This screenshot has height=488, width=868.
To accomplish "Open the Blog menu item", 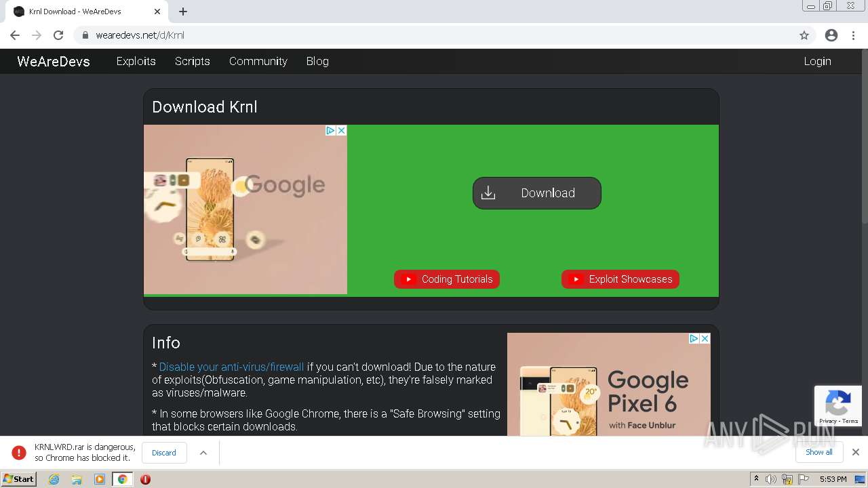I will [x=317, y=61].
